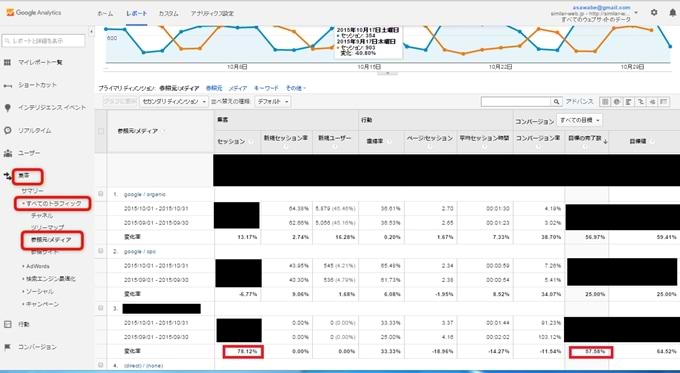
Task: Collapse sidebar with the arrow handle
Action: pyautogui.click(x=91, y=32)
